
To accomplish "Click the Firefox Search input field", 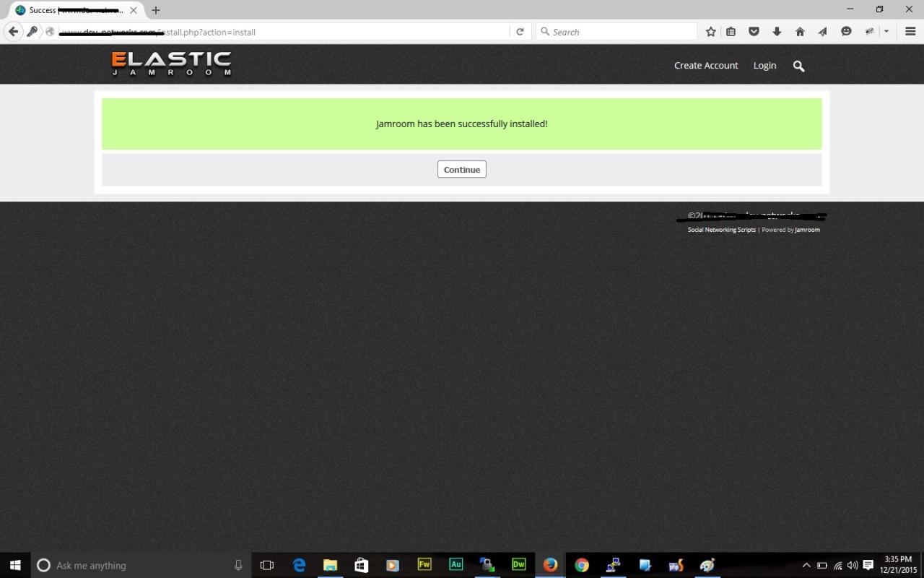I will coord(621,32).
